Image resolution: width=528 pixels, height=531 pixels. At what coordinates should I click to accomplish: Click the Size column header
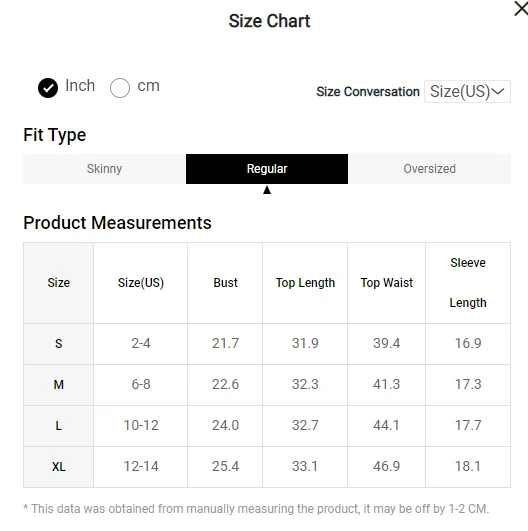pyautogui.click(x=59, y=283)
